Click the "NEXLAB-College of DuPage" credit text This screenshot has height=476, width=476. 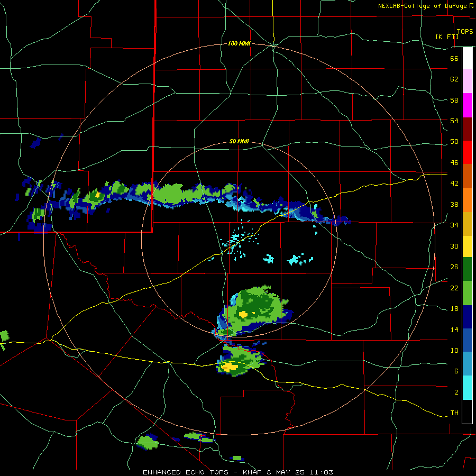[423, 6]
